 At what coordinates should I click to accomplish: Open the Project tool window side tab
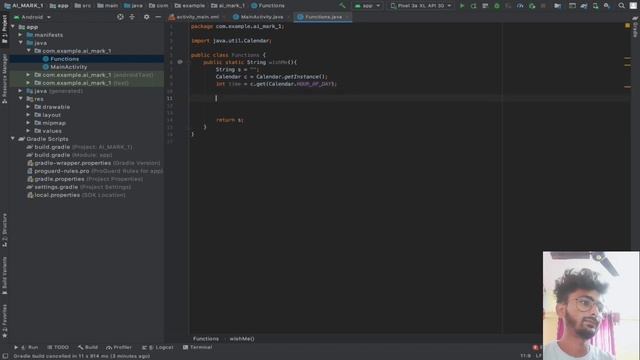pos(4,29)
